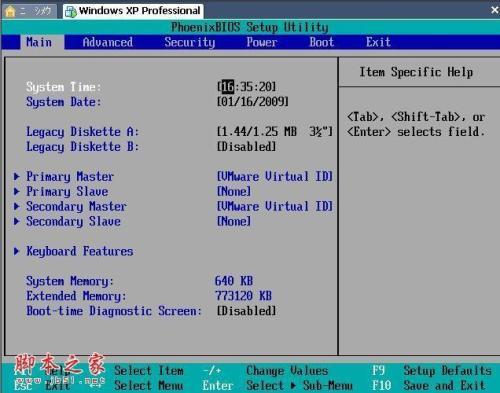
Task: Open the Exit menu
Action: [378, 42]
